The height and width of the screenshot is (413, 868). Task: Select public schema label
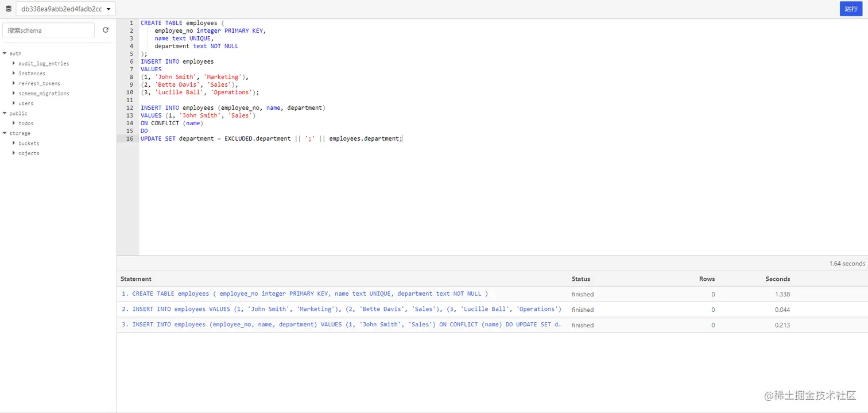click(x=18, y=114)
